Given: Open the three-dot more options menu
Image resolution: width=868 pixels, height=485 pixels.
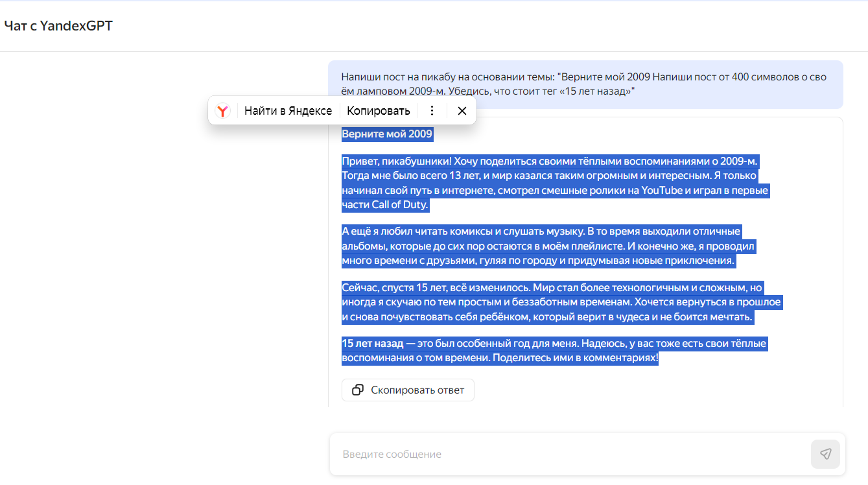Looking at the screenshot, I should point(432,111).
